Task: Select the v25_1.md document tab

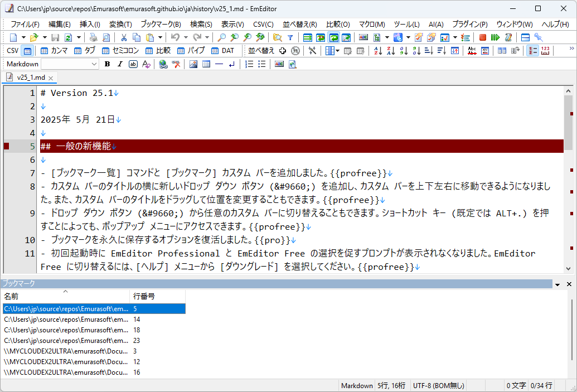Action: coord(31,78)
